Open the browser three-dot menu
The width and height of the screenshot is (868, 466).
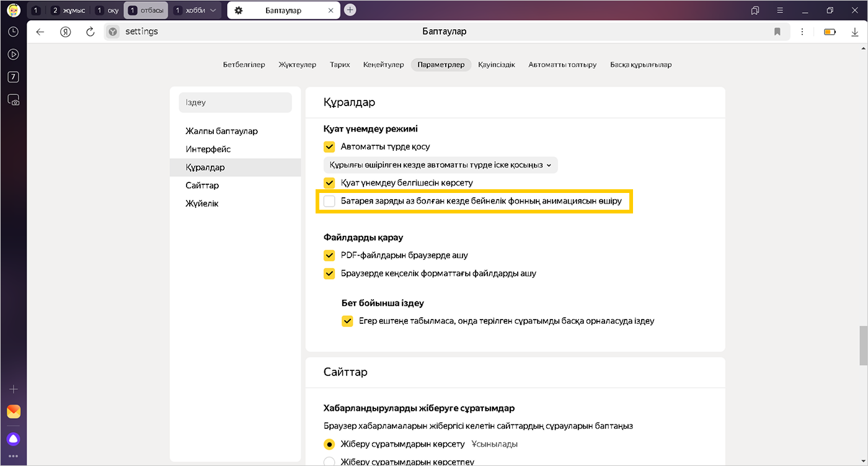[x=802, y=32]
